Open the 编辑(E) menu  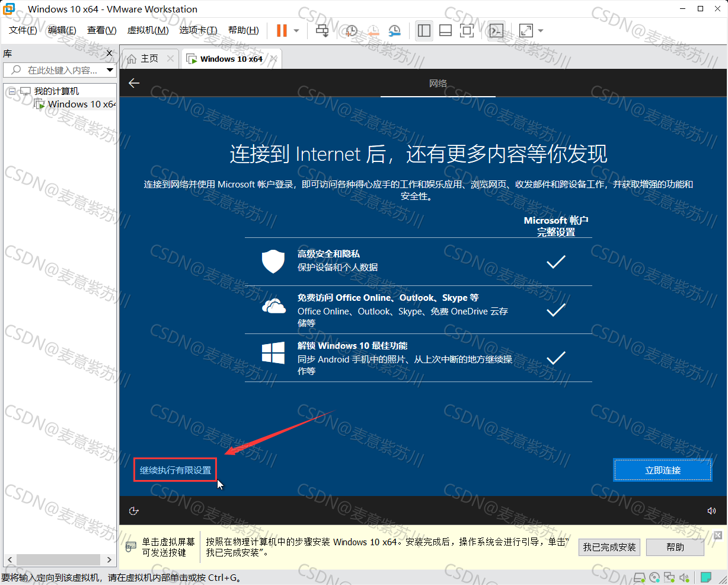coord(62,30)
